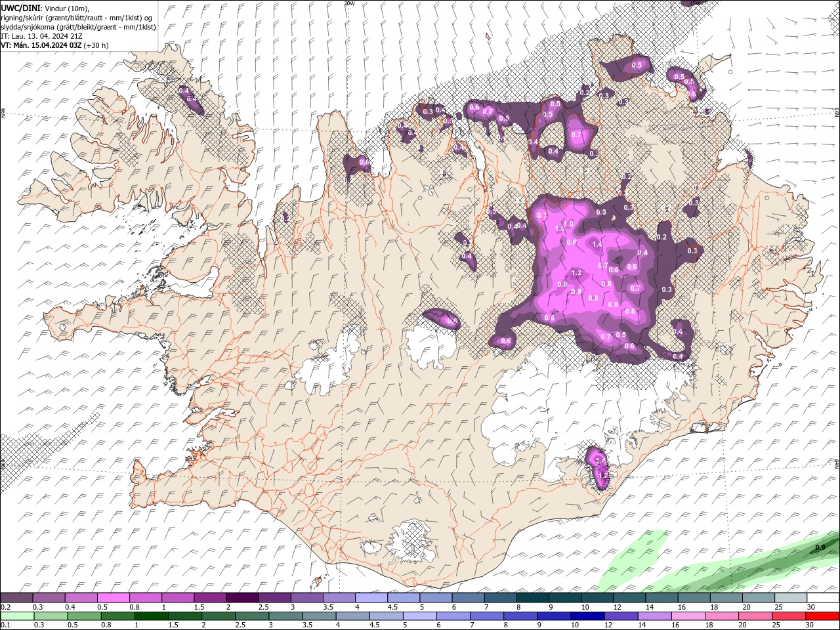
Task: Click the 3.5 label on the upper scale
Action: [328, 607]
